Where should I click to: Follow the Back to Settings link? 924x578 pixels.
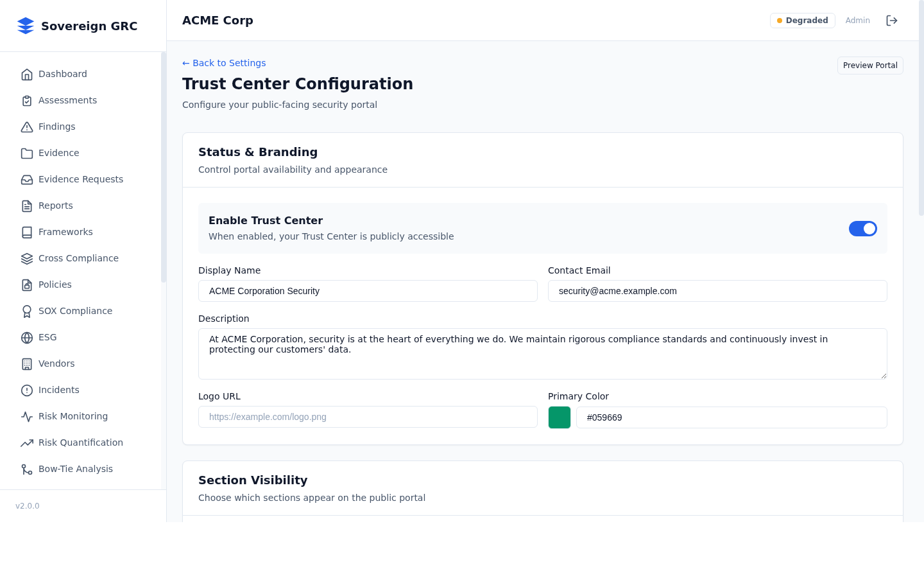(x=223, y=63)
